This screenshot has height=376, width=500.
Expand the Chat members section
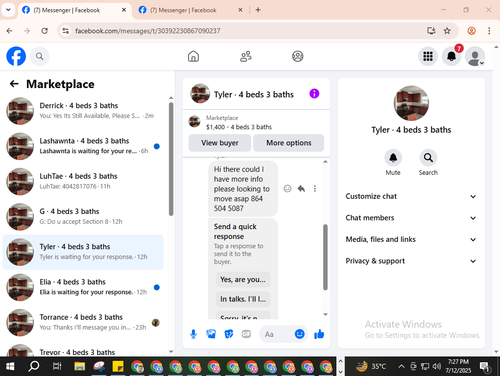pyautogui.click(x=411, y=218)
